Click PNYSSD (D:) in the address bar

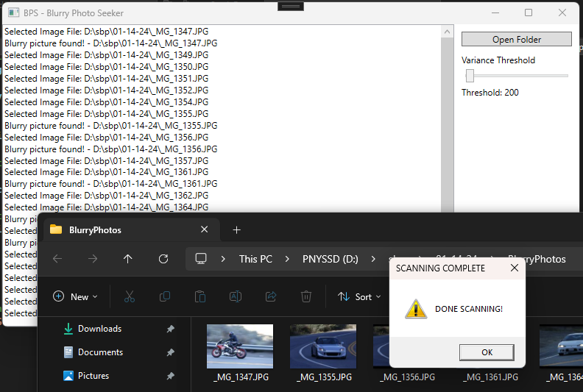[x=331, y=259]
